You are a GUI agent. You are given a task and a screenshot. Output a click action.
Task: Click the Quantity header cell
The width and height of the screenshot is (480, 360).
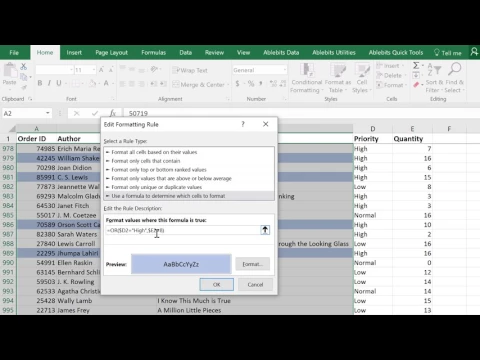click(x=412, y=139)
